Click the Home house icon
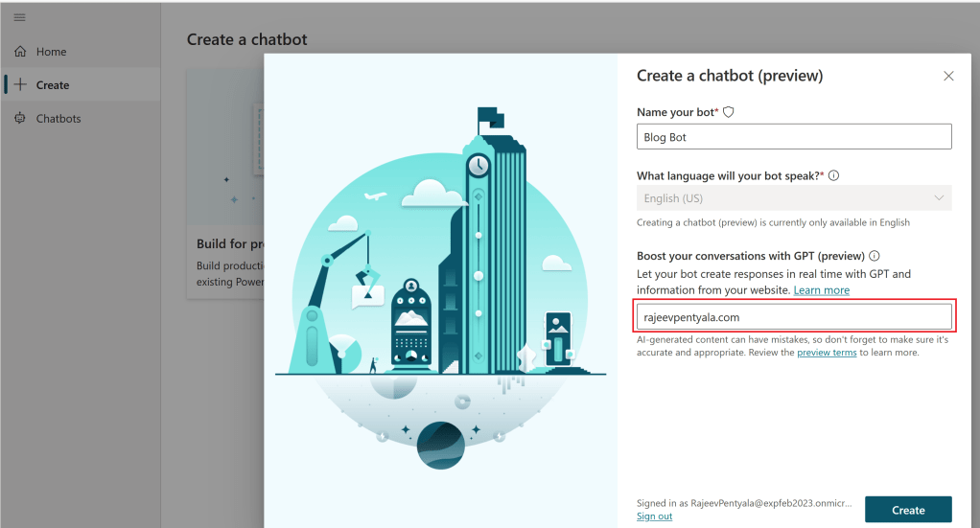Screen dimensions: 980x528 (x=20, y=52)
